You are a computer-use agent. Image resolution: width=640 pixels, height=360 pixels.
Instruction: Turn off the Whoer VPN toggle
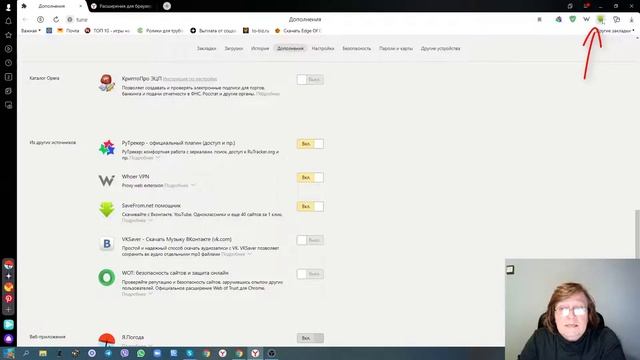(x=310, y=178)
